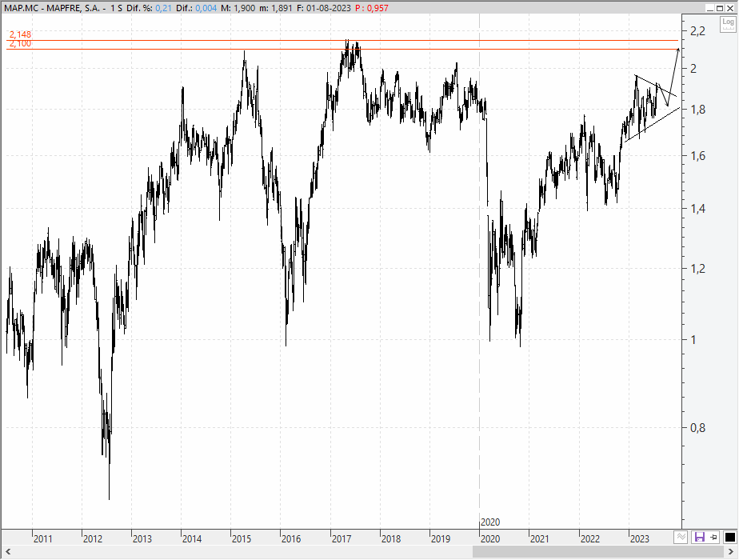Image resolution: width=739 pixels, height=560 pixels.
Task: Click the purple floppy disk save icon
Action: point(699,537)
